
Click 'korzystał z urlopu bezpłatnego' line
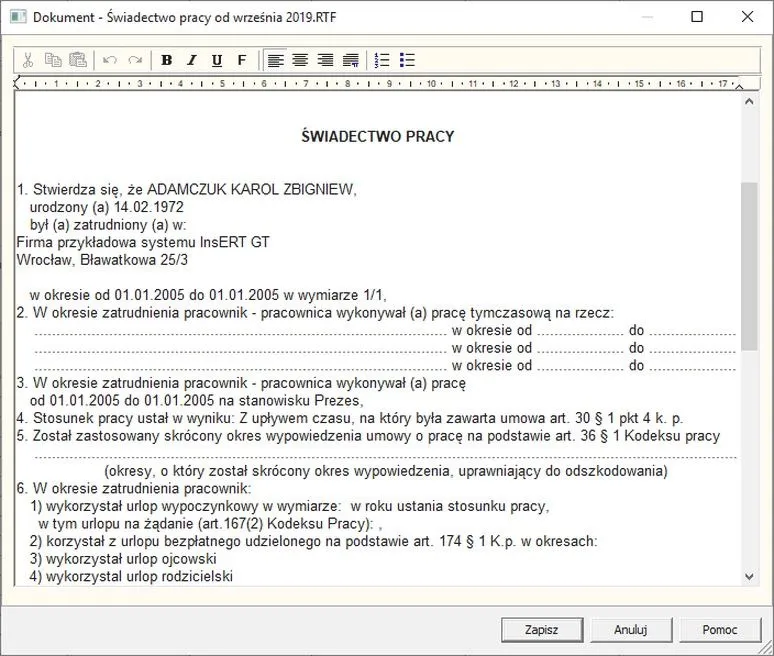pyautogui.click(x=313, y=541)
